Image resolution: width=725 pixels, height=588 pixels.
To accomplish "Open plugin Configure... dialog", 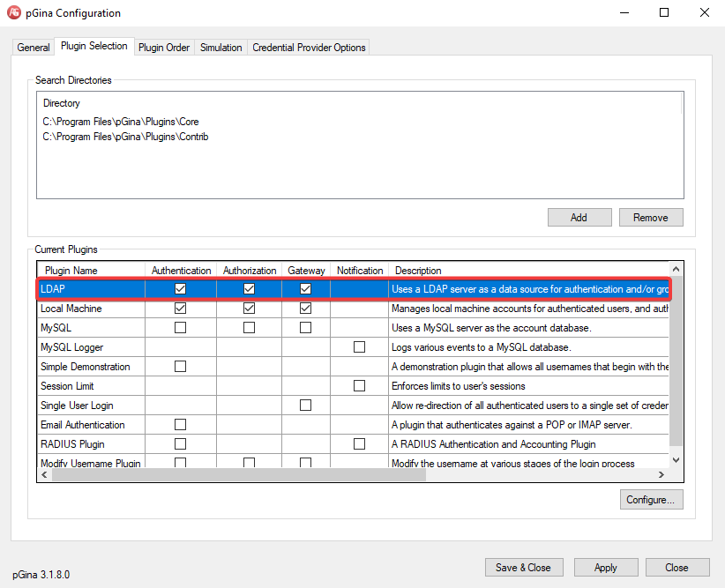I will pyautogui.click(x=651, y=500).
